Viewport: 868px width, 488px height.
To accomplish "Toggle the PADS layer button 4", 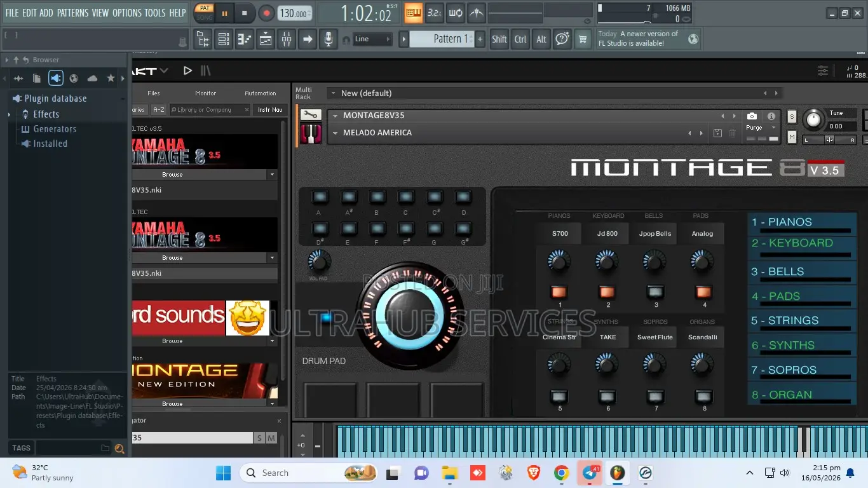I will tap(703, 292).
